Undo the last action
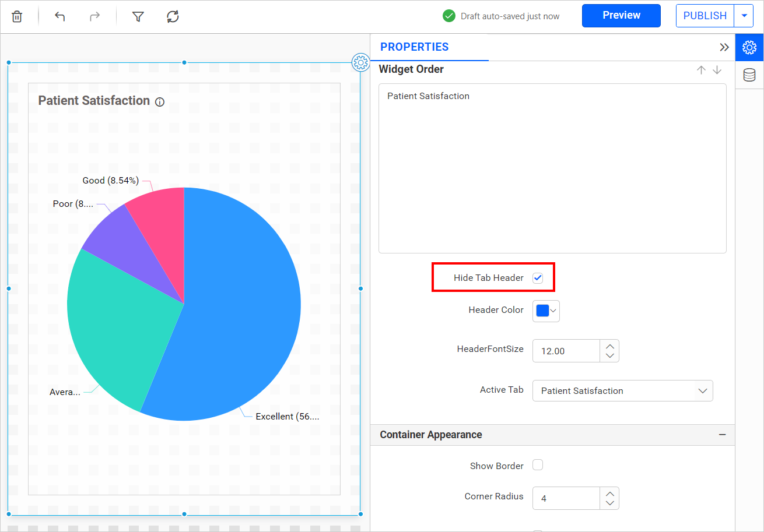 59,16
